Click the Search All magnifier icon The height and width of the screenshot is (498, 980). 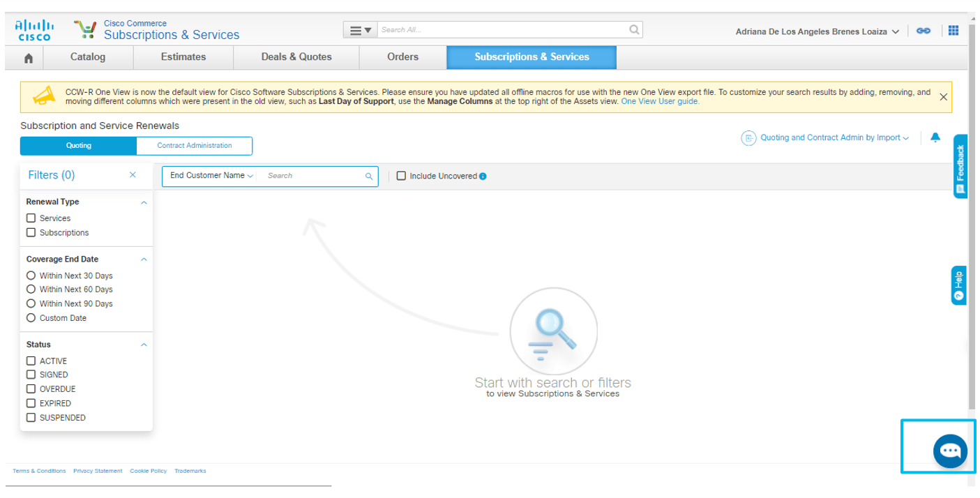(x=634, y=30)
